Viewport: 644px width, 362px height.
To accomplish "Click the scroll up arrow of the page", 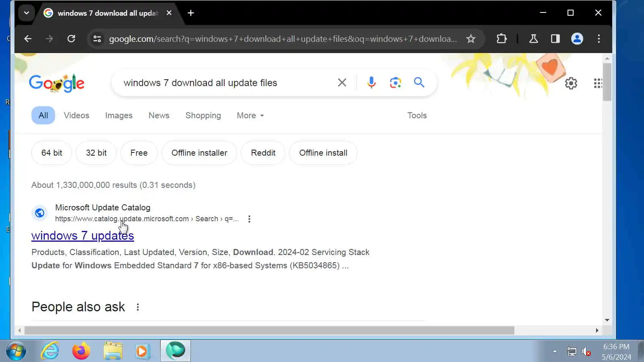I will (607, 58).
